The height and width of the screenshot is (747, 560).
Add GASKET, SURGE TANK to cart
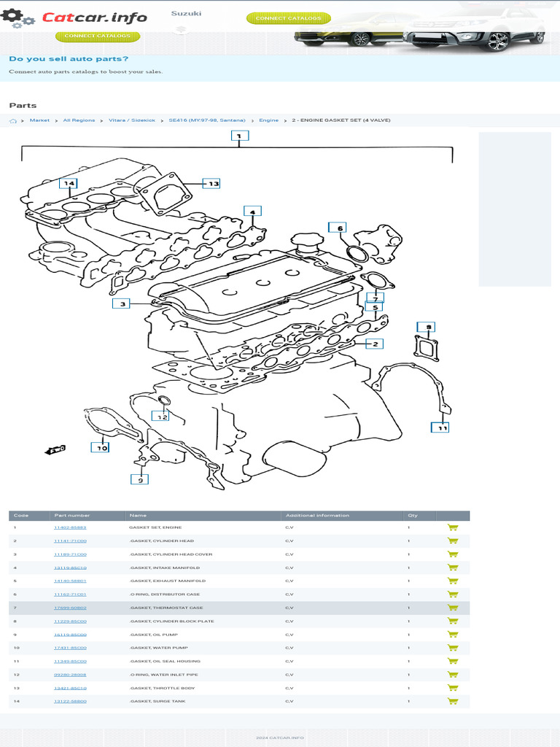452,701
